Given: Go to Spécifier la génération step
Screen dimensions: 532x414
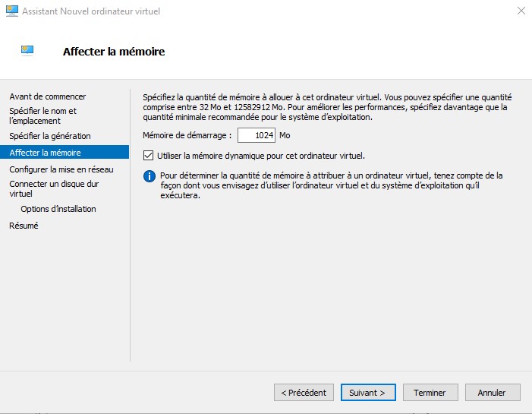Looking at the screenshot, I should (x=50, y=136).
